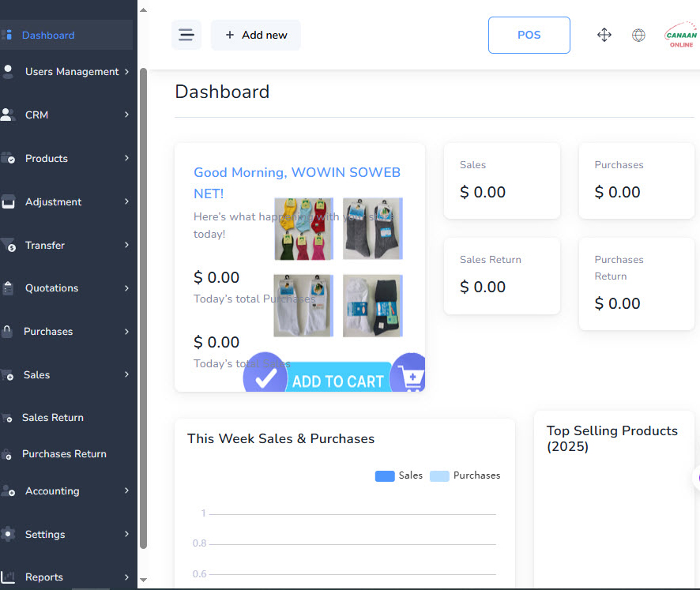Screen dimensions: 700x590
Task: Click the Settings gear icon in sidebar
Action: (x=9, y=534)
